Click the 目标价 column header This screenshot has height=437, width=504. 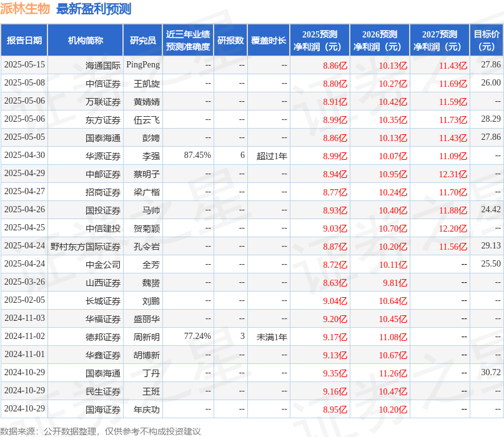[x=487, y=40]
